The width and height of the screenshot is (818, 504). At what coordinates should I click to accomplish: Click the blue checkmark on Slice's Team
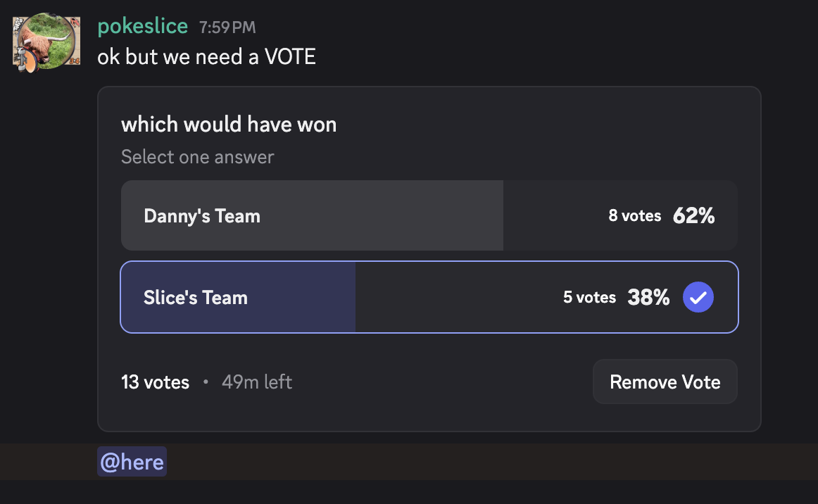pyautogui.click(x=698, y=298)
